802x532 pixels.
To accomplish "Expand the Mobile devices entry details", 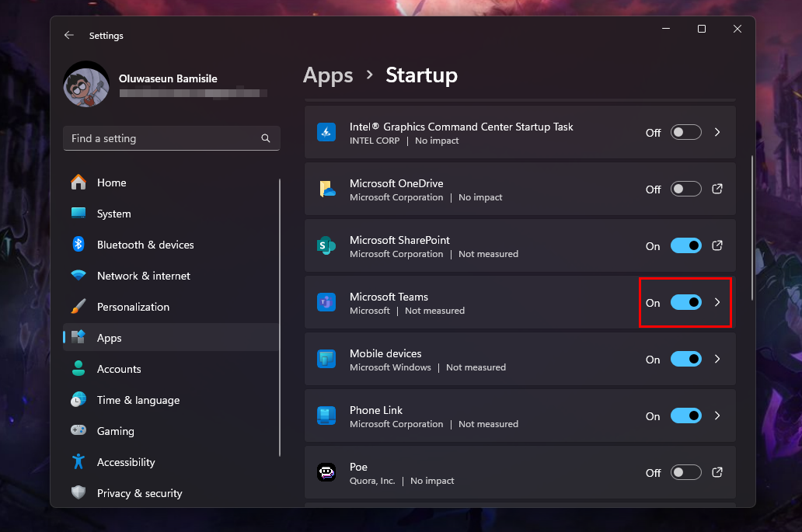I will [717, 359].
